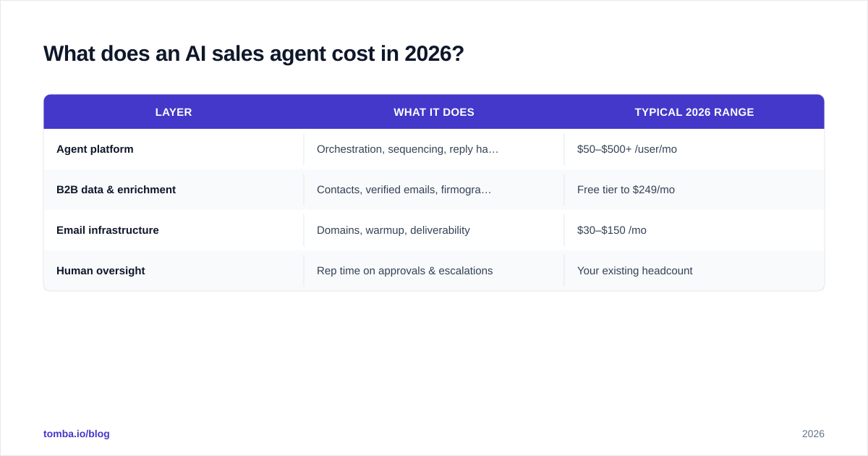Click the WHAT IT DOES column header
Image resolution: width=868 pixels, height=456 pixels.
(434, 112)
